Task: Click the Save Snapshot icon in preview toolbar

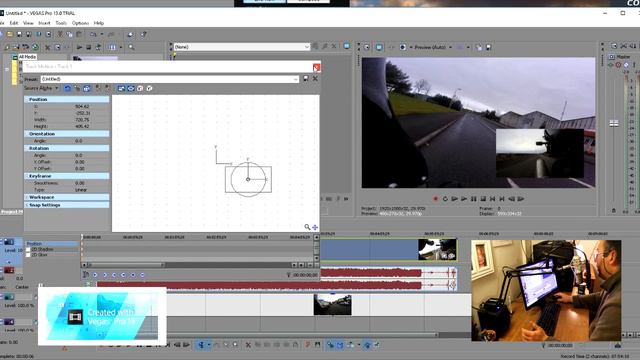Action: click(x=488, y=47)
